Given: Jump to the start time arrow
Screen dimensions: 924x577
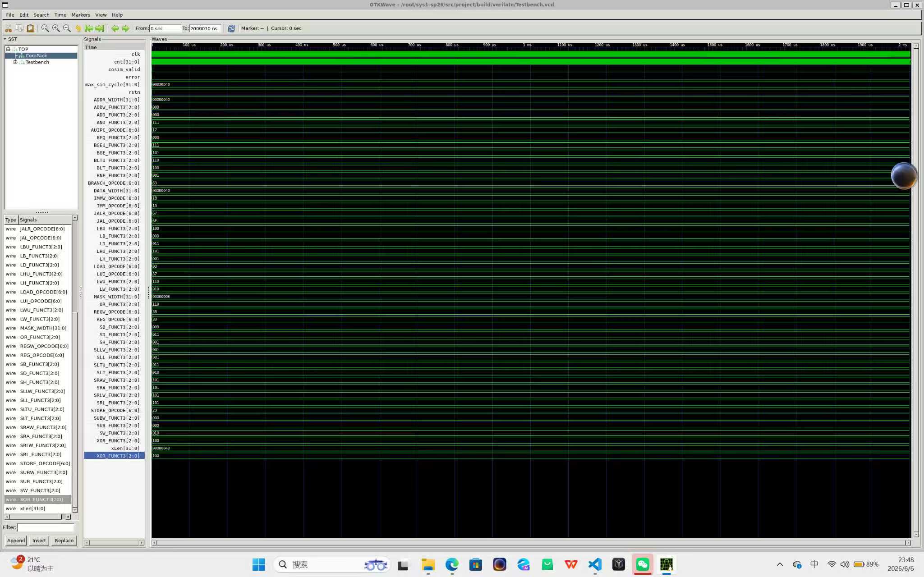Looking at the screenshot, I should (x=89, y=28).
